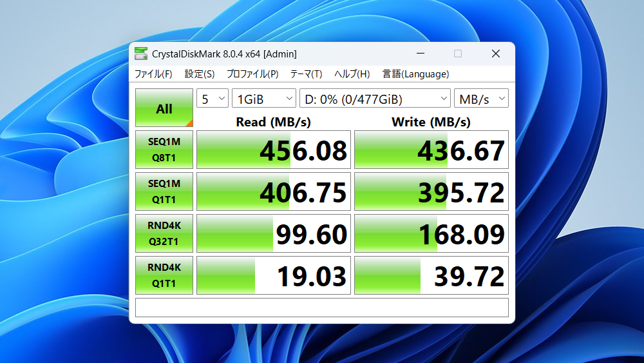Viewport: 644px width, 363px height.
Task: Click the CrystalDiskMark 8.0.4 x64 title text
Action: point(224,54)
